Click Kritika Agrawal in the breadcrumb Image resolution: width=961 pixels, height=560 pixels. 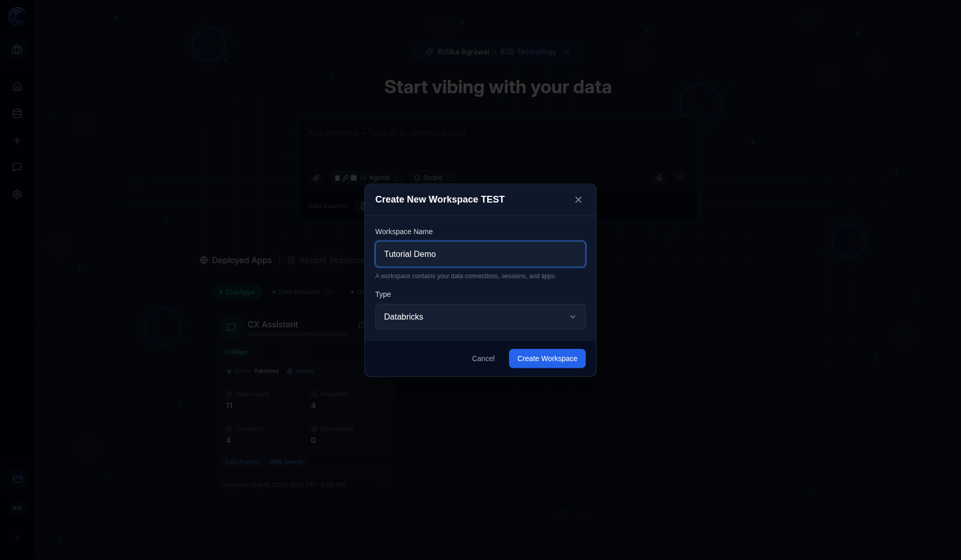click(463, 52)
